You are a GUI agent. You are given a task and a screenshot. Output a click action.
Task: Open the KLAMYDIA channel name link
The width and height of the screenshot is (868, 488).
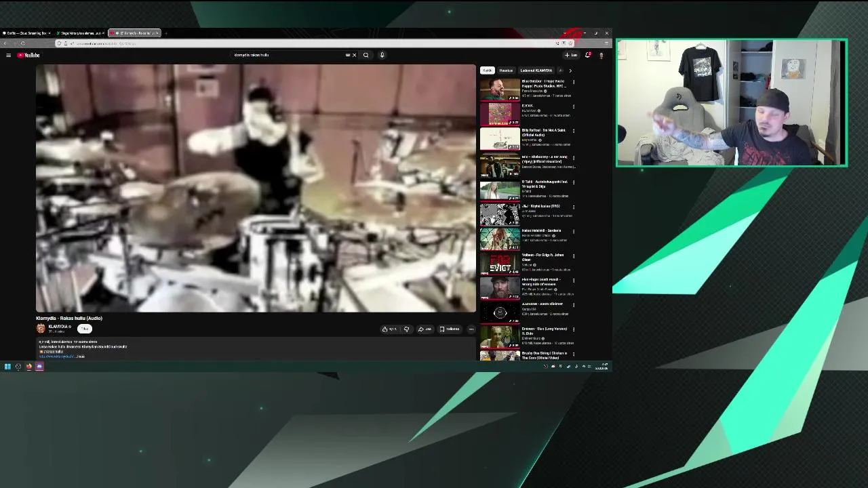(x=58, y=327)
